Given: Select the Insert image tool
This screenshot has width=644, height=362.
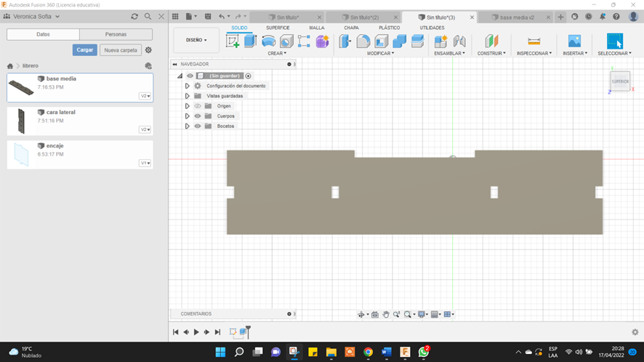Looking at the screenshot, I should tap(575, 41).
